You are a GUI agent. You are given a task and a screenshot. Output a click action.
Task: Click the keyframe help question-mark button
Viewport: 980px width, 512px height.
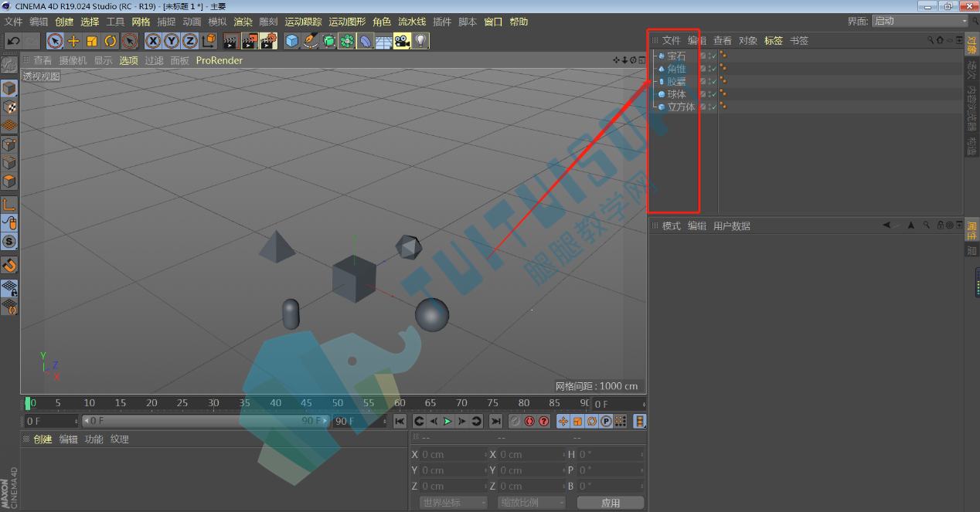click(x=544, y=421)
